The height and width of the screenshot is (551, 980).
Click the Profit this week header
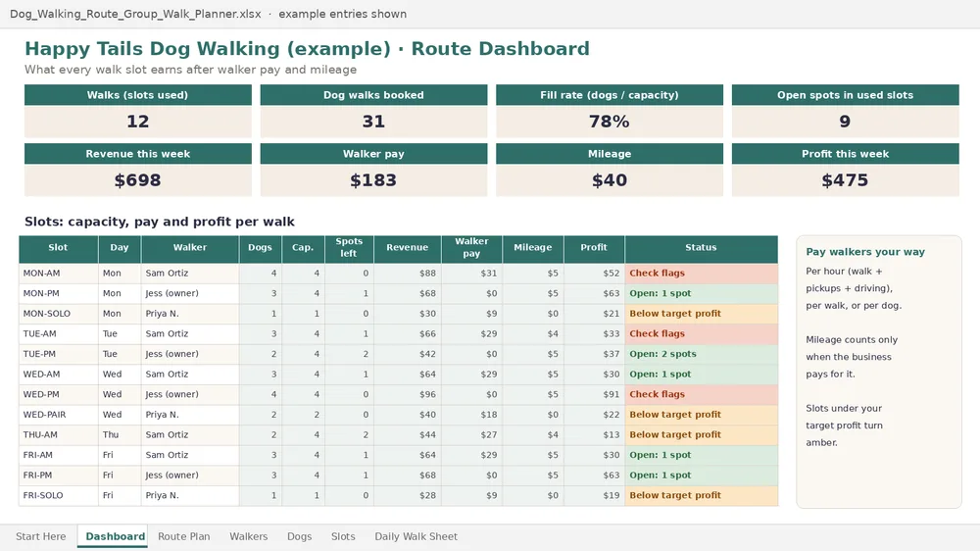845,154
